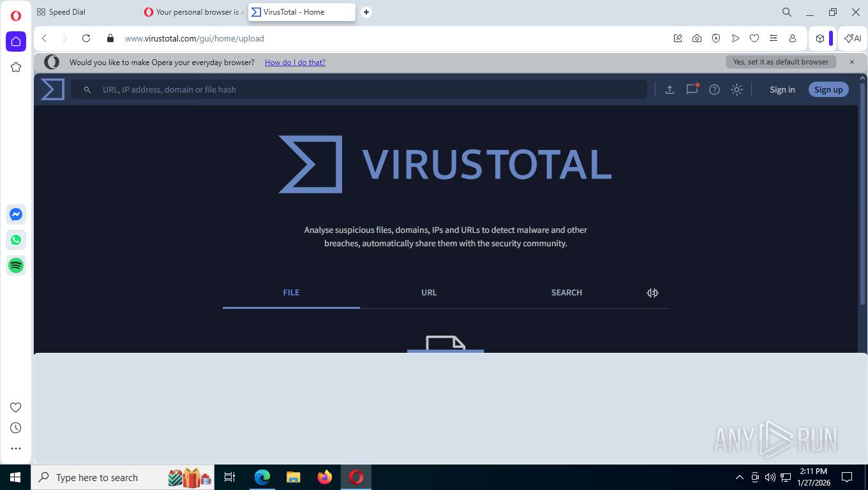Open File Explorer from taskbar
868x490 pixels.
(293, 477)
